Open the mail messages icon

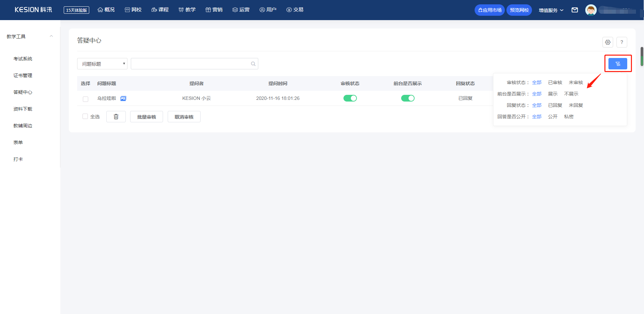point(575,10)
